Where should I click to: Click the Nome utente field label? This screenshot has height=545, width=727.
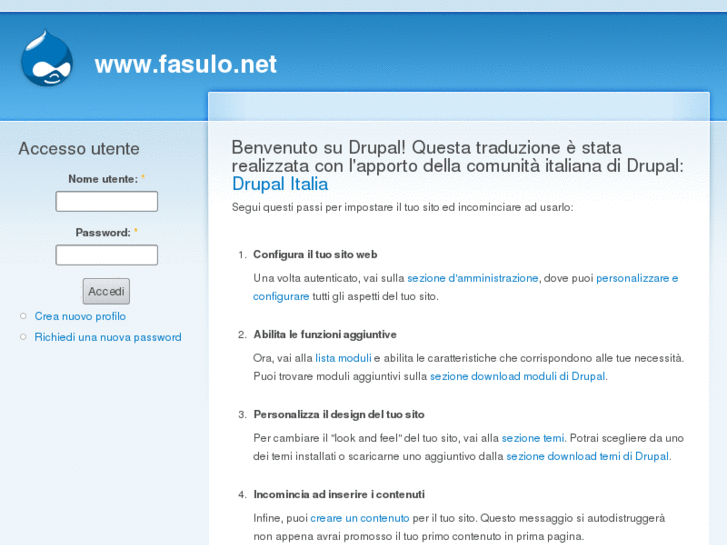[x=103, y=179]
